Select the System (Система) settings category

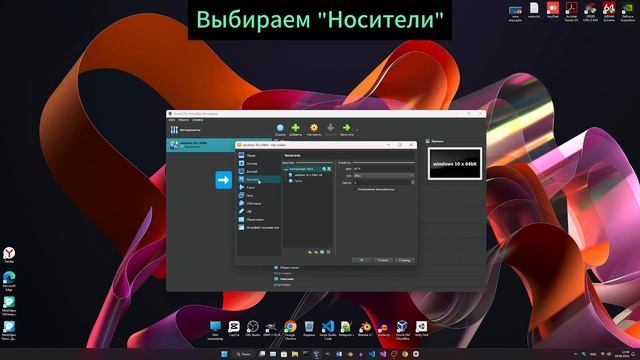(259, 164)
